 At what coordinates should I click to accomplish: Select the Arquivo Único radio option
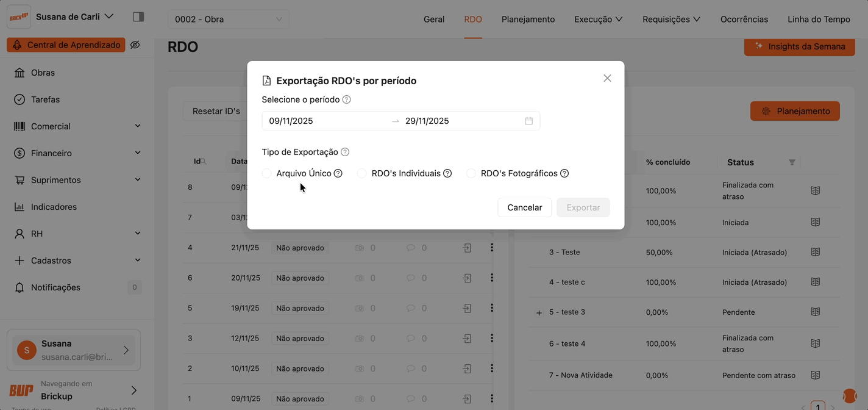pyautogui.click(x=267, y=173)
